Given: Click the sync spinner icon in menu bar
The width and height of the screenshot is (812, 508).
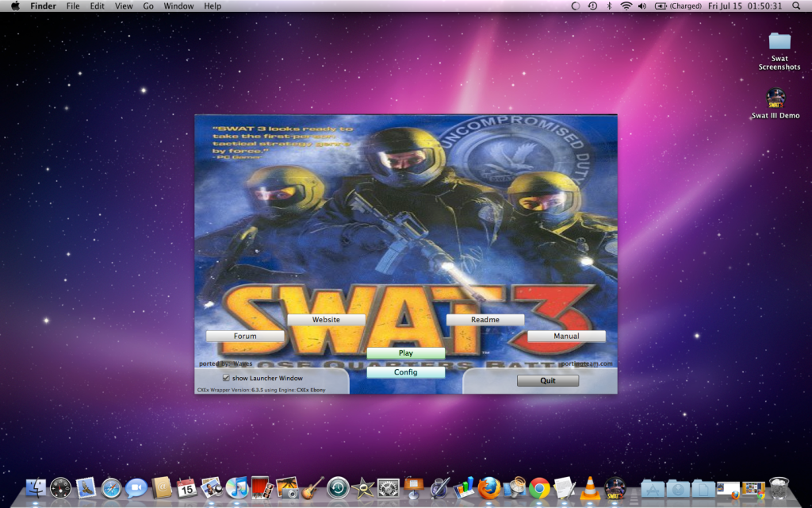Looking at the screenshot, I should pyautogui.click(x=576, y=6).
